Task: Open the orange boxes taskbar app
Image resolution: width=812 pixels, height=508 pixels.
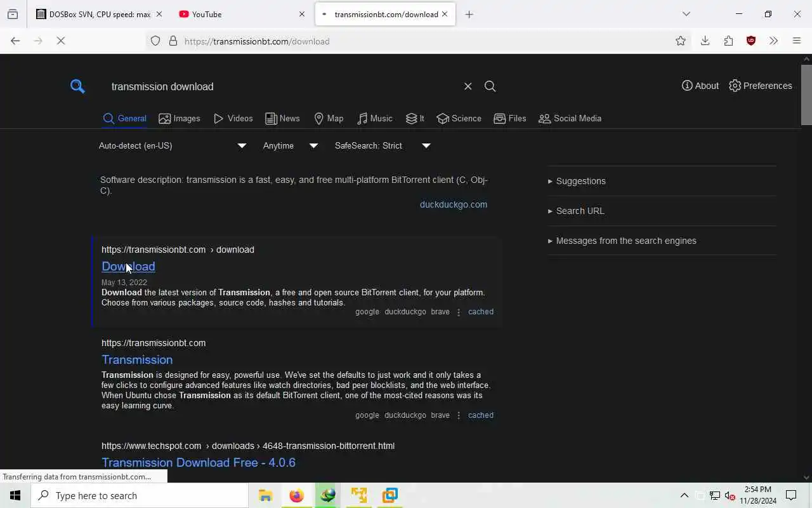Action: (358, 495)
